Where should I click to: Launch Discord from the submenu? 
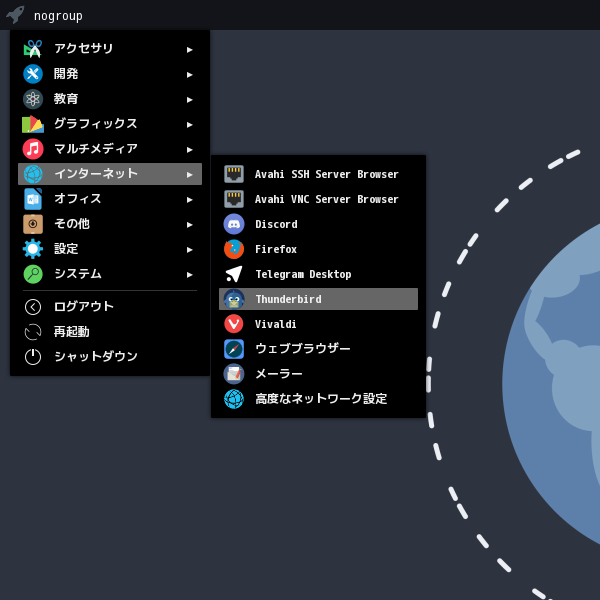click(x=318, y=224)
